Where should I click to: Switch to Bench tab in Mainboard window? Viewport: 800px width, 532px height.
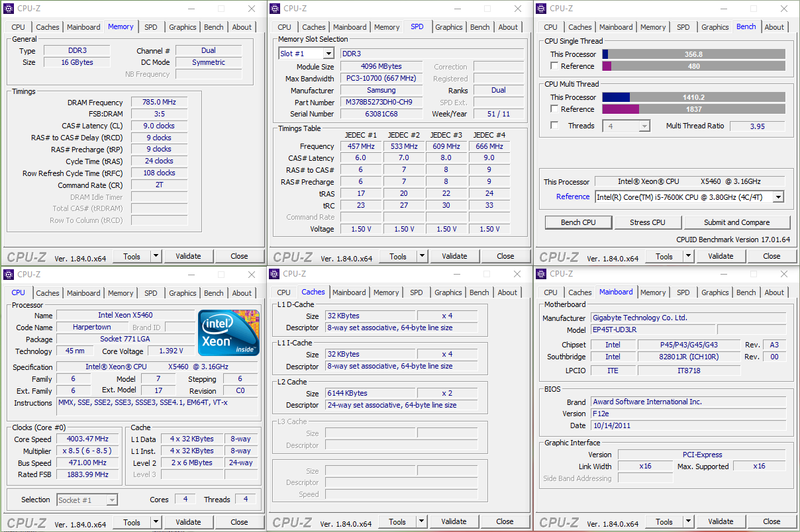[x=746, y=292]
